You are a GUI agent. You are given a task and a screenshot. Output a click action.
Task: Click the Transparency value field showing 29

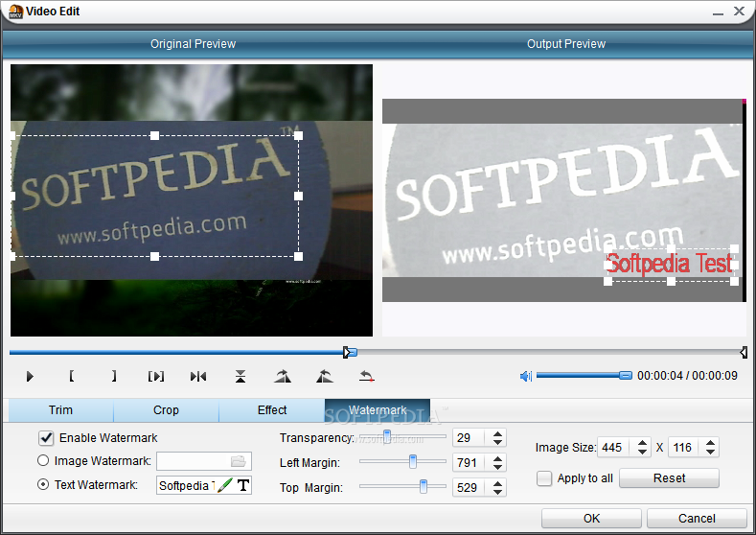470,438
